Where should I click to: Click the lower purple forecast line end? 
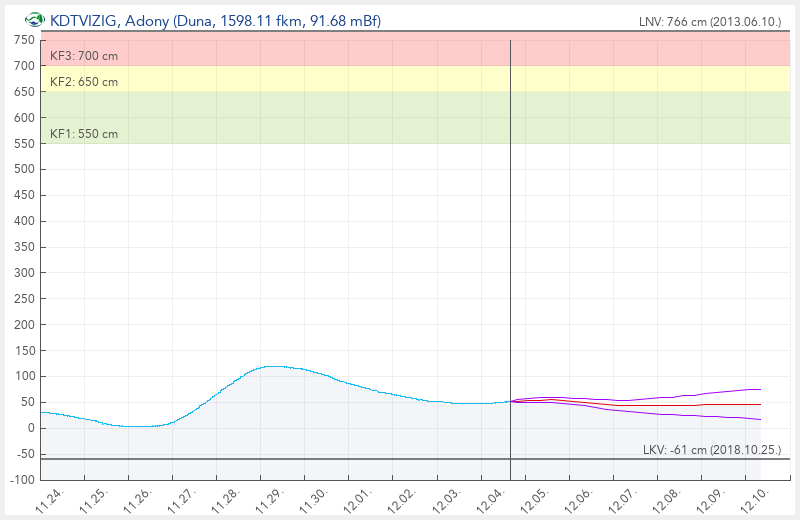759,419
